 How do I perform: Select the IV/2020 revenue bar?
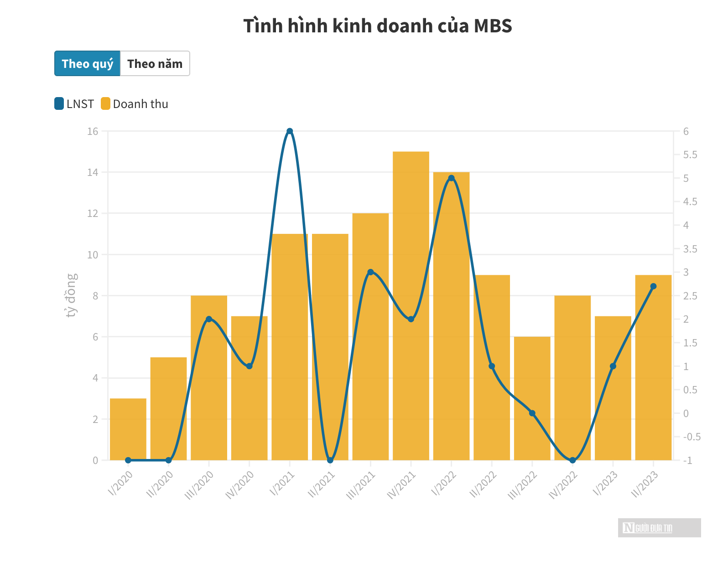250,388
